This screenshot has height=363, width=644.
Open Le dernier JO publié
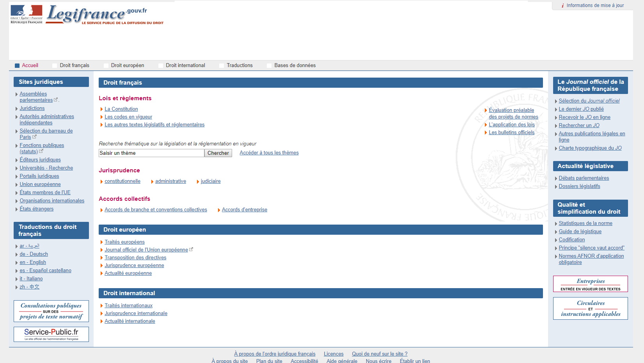pyautogui.click(x=581, y=109)
